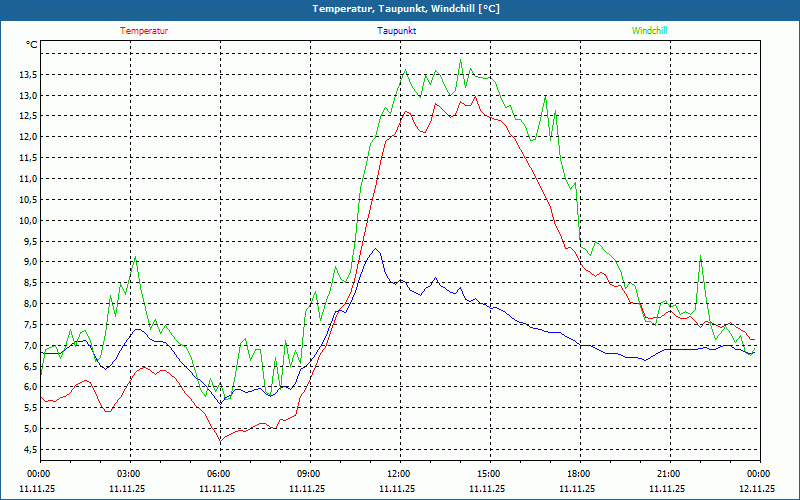The height and width of the screenshot is (500, 800).
Task: Click the 9,5 y-axis value
Action: (30, 241)
